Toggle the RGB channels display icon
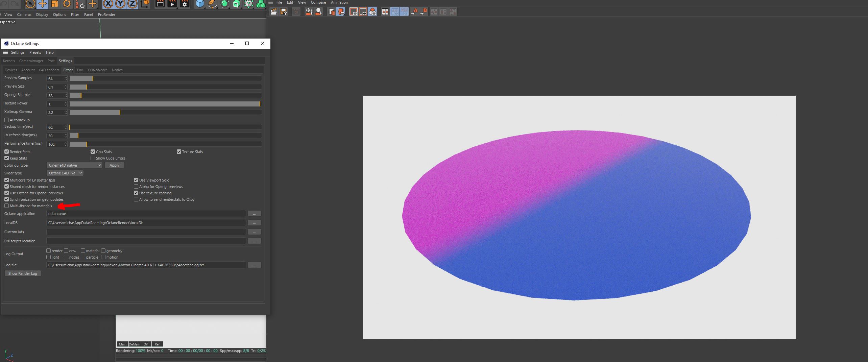This screenshot has height=362, width=868. point(372,12)
